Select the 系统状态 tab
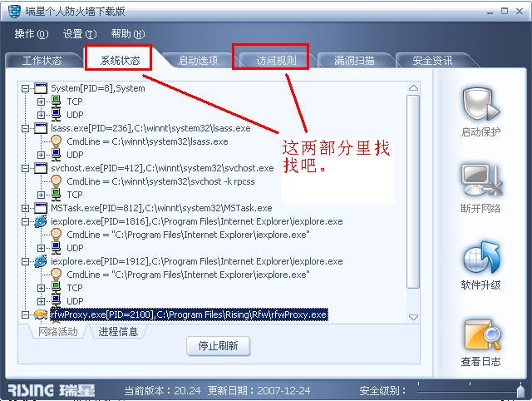The image size is (532, 401). pyautogui.click(x=120, y=61)
